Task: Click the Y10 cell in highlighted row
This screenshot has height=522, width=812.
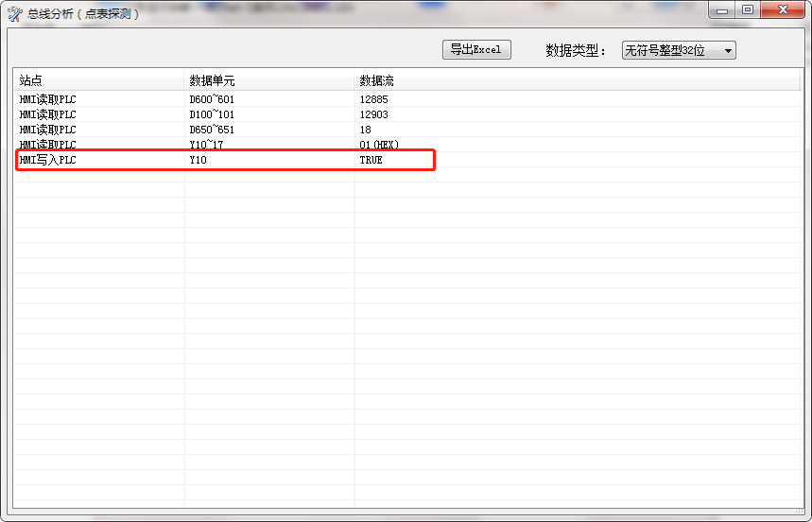Action: pyautogui.click(x=198, y=161)
